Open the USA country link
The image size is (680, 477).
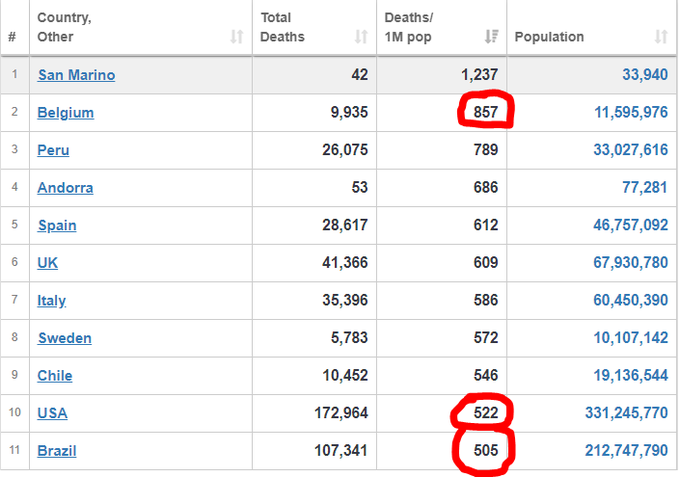coord(52,413)
